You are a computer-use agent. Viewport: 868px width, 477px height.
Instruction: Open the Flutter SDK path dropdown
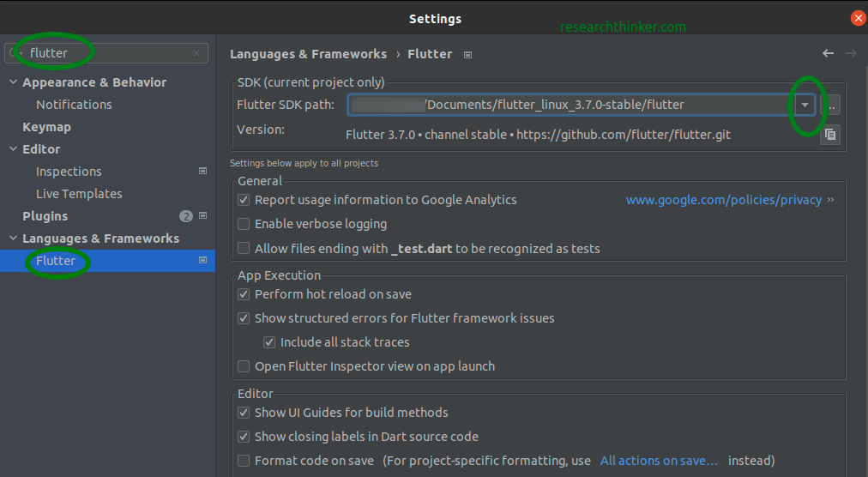(x=805, y=105)
